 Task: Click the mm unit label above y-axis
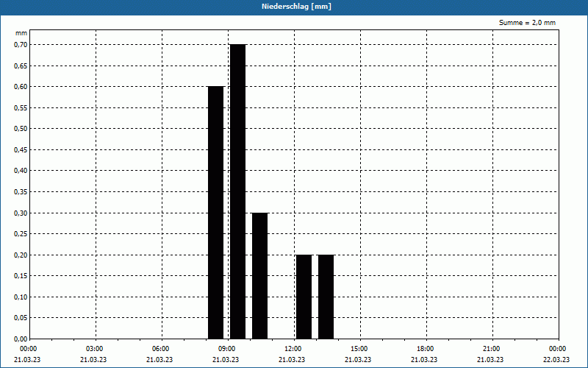tap(21, 33)
